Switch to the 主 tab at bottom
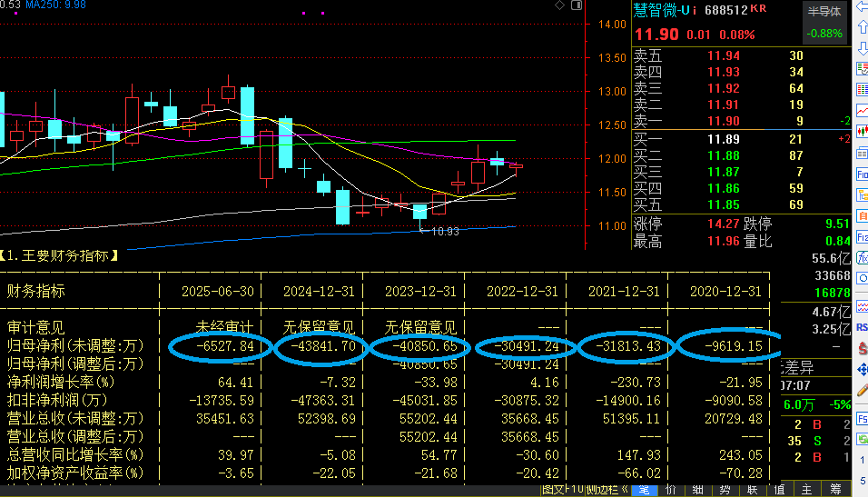Image resolution: width=868 pixels, height=498 pixels. pos(806,490)
